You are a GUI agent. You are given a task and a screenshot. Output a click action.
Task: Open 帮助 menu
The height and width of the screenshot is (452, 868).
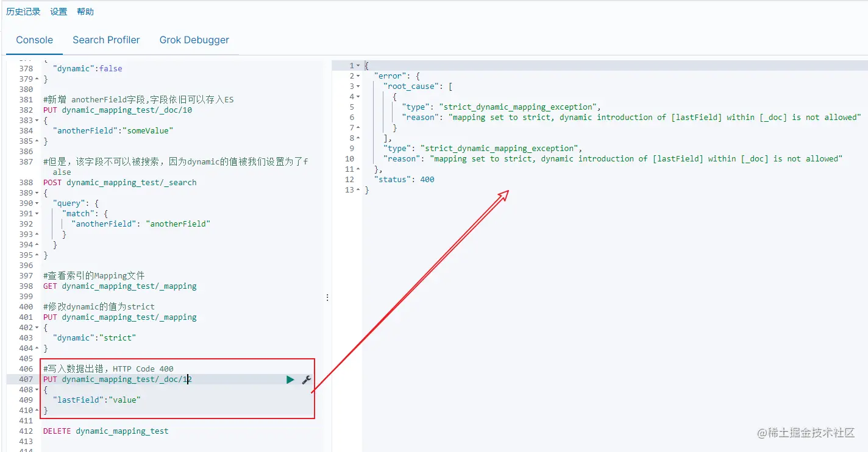pyautogui.click(x=85, y=12)
